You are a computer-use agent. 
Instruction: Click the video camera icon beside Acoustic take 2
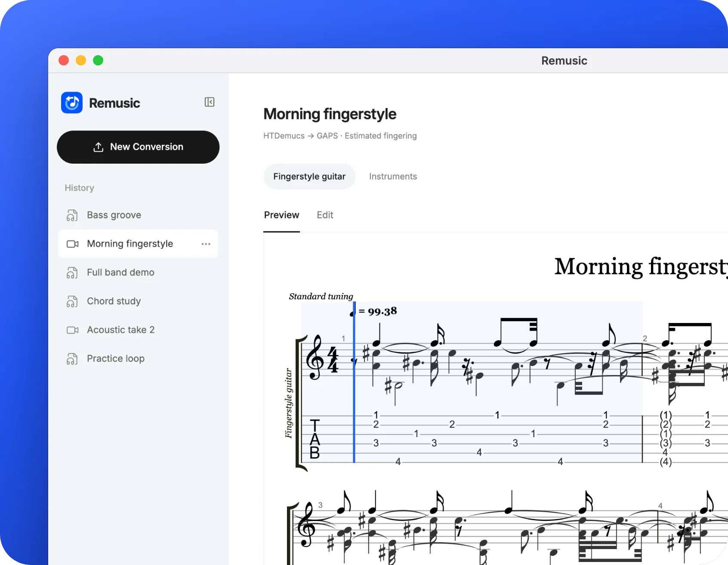(x=72, y=330)
